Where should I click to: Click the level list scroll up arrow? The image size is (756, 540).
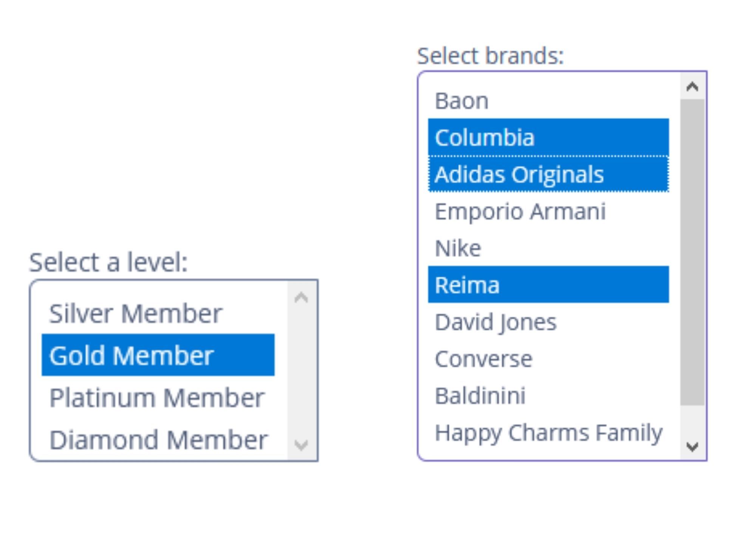(x=301, y=298)
